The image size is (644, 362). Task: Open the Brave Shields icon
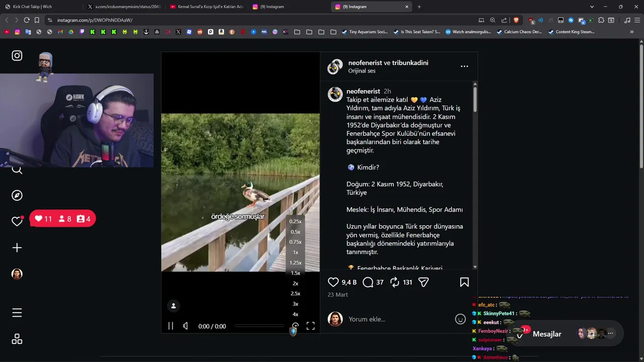click(516, 20)
